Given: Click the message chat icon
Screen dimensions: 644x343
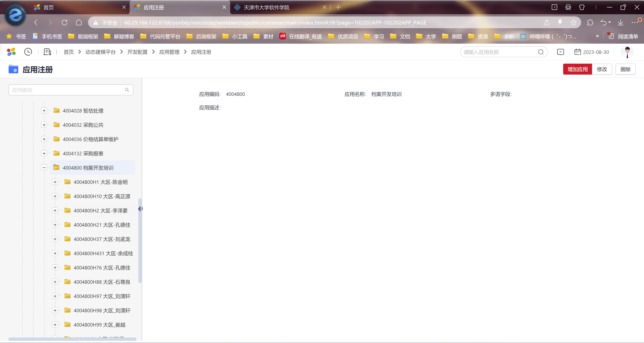Looking at the screenshot, I should [560, 52].
